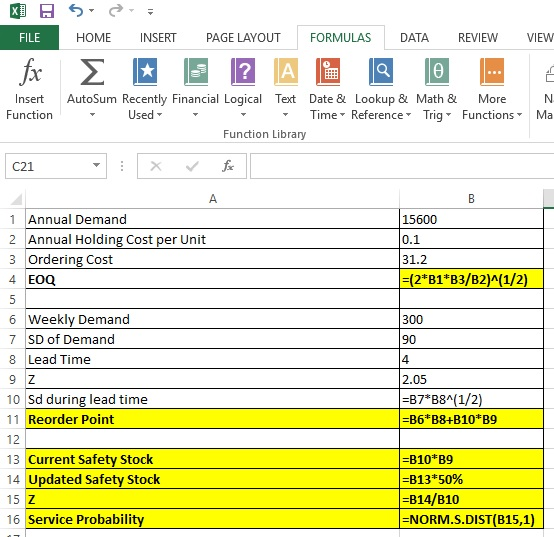This screenshot has height=537, width=554.
Task: Open the Undo history dropdown arrow
Action: pyautogui.click(x=92, y=11)
